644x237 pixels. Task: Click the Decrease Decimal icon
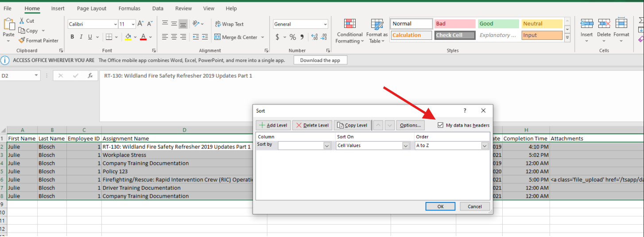click(x=324, y=37)
